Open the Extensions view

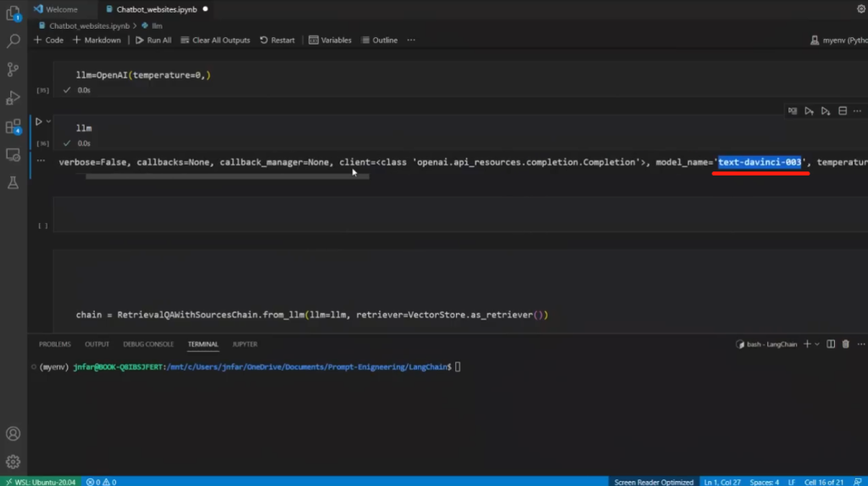(x=13, y=127)
